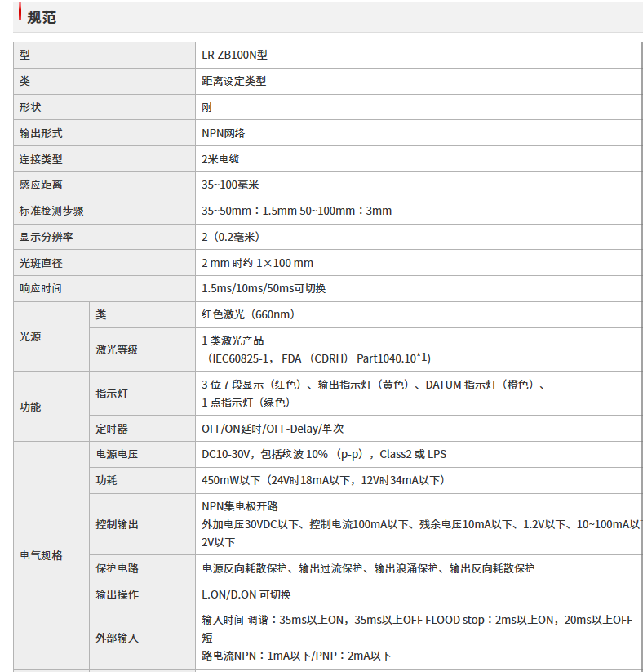643x672 pixels.
Task: Select the NPN集电极开路 line
Action: [240, 506]
